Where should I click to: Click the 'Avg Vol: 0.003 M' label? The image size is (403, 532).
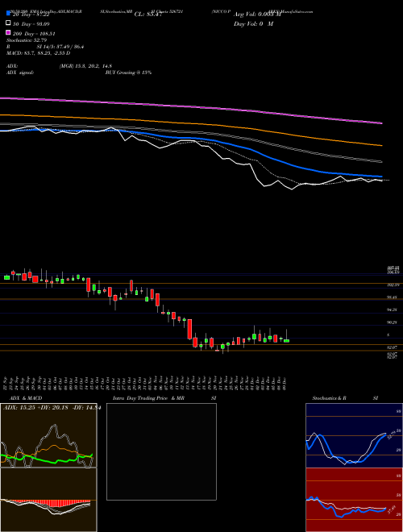[257, 15]
